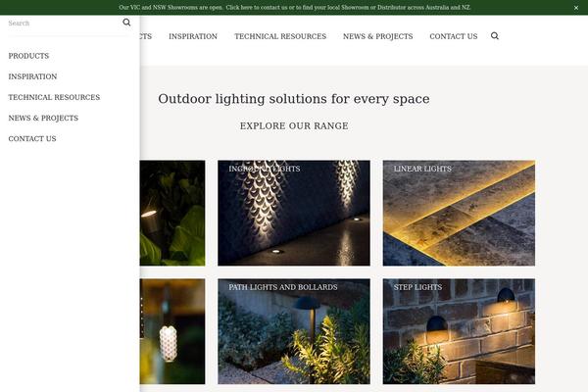Viewport: 588px width, 392px height.
Task: Select NEWS & PROJECTS in the side drawer
Action: (43, 118)
